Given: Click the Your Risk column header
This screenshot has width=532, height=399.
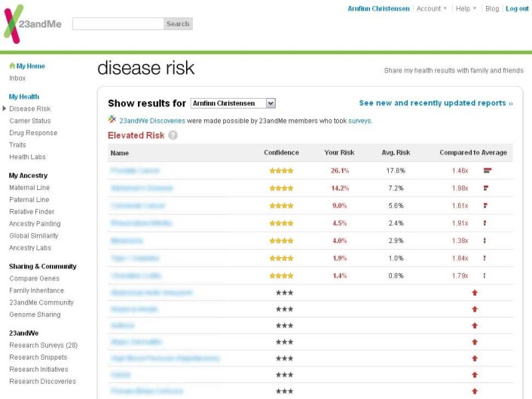Looking at the screenshot, I should coord(339,152).
